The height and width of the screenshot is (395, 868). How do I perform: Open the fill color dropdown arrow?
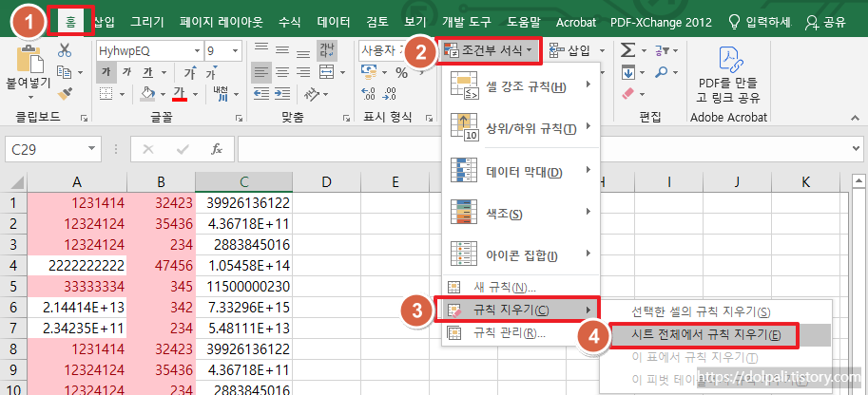pos(164,94)
